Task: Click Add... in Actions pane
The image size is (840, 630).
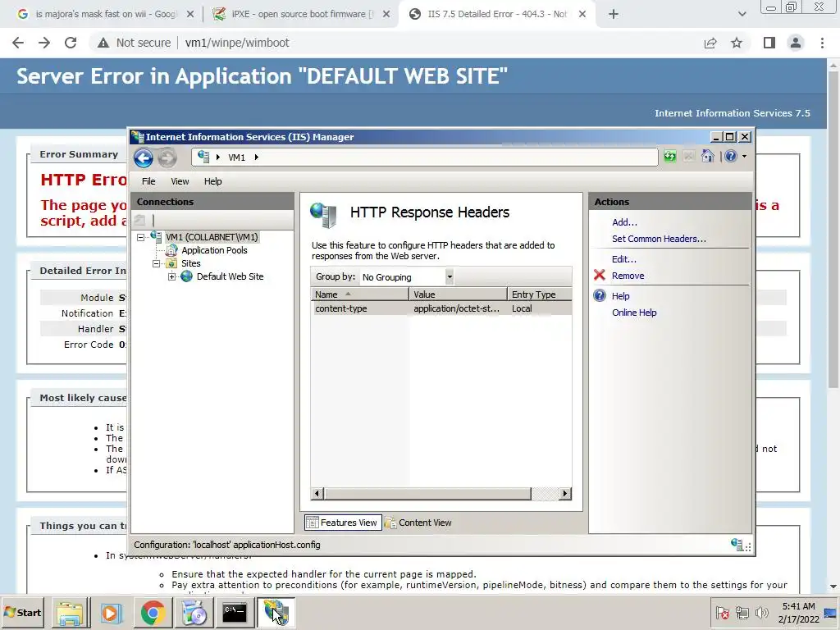Action: pos(624,222)
